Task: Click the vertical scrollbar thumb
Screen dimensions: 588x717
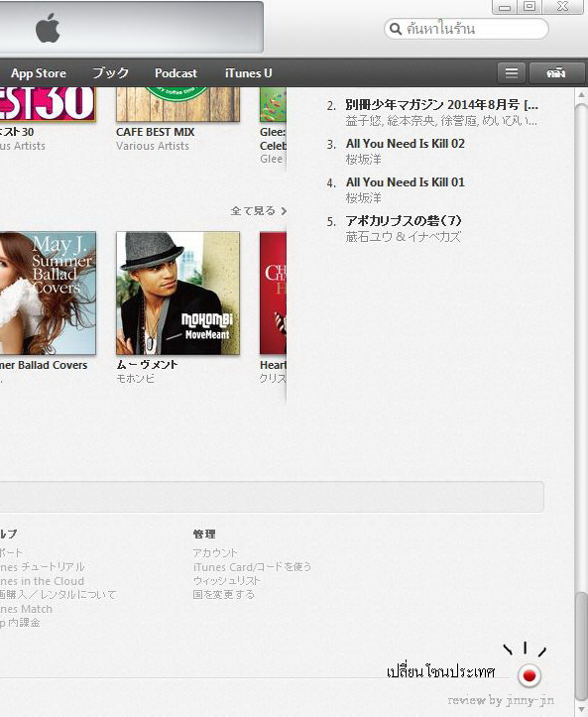Action: point(581,646)
